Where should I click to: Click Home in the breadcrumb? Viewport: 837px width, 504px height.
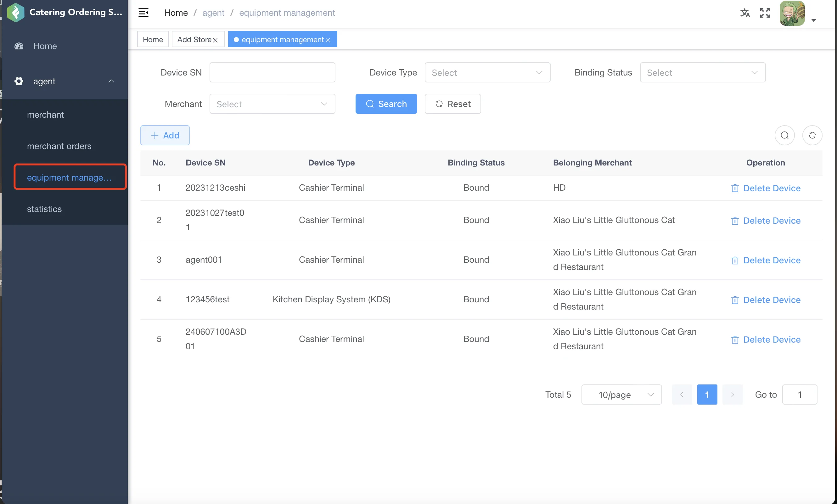pos(176,13)
